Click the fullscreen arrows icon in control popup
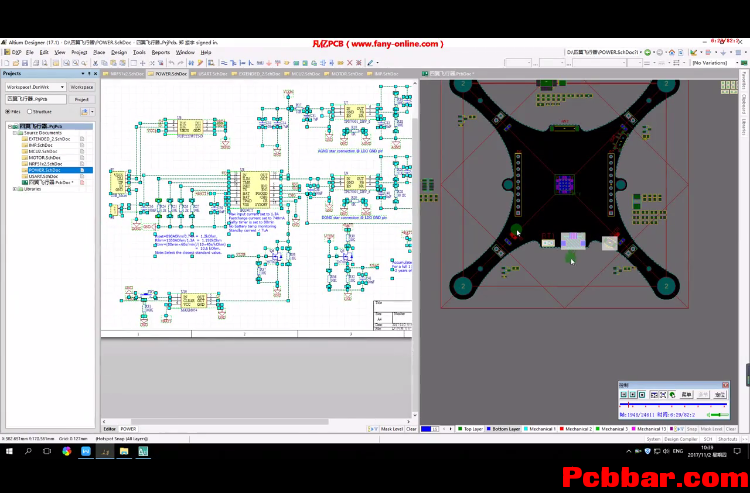 click(x=663, y=395)
